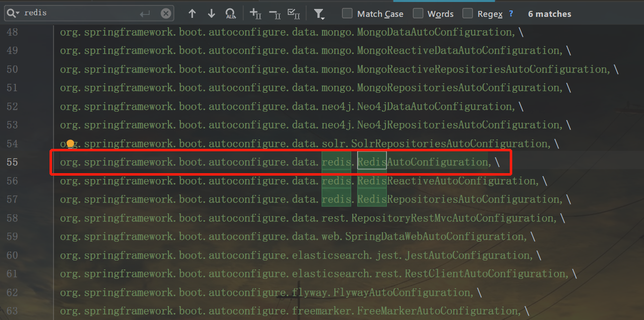The image size is (644, 320).
Task: Click line number 63 in gutter
Action: pyautogui.click(x=12, y=311)
